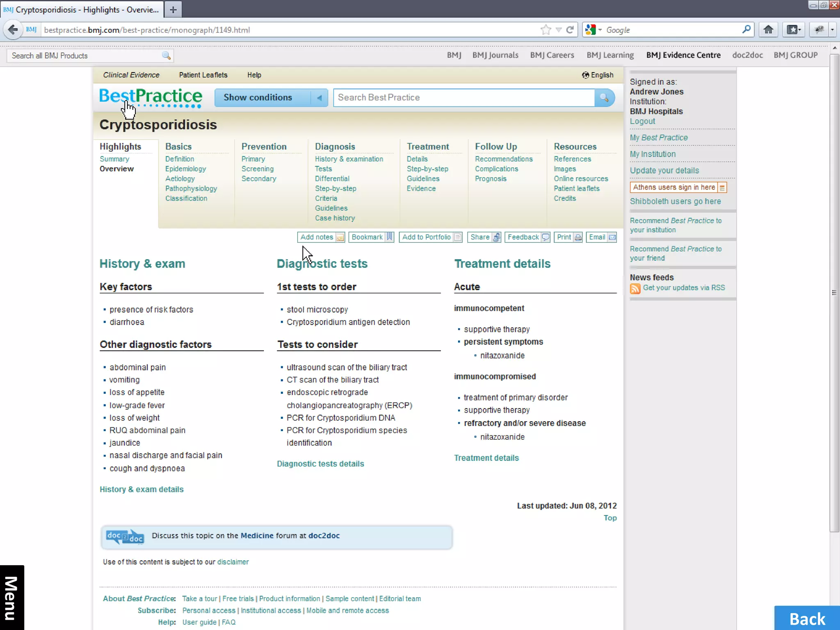Open History & examination link

(349, 159)
